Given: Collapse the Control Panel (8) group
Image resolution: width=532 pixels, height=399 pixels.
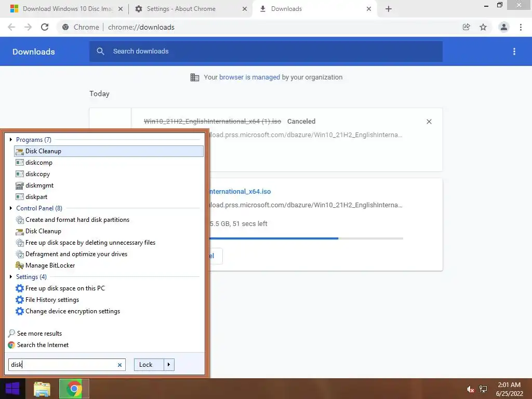Looking at the screenshot, I should click(x=11, y=208).
